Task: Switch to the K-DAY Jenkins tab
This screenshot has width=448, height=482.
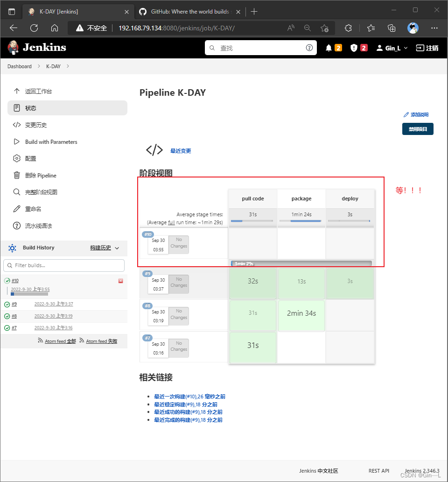Action: [78, 12]
